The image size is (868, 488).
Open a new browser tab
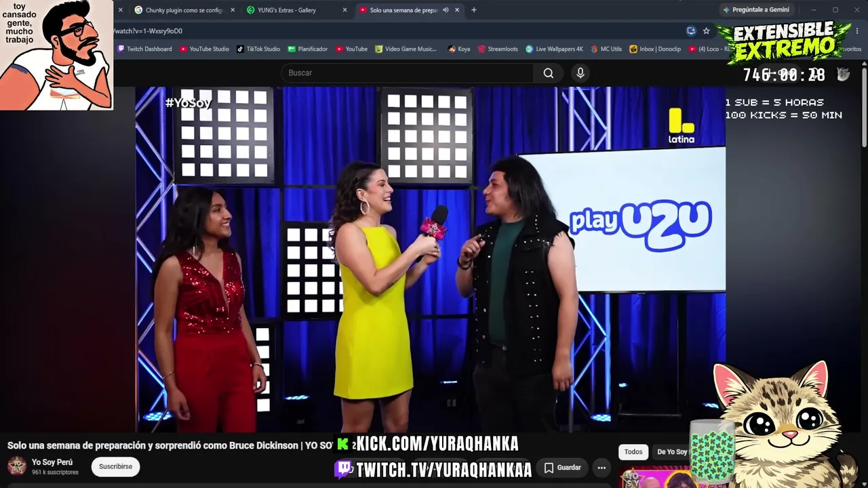click(473, 10)
